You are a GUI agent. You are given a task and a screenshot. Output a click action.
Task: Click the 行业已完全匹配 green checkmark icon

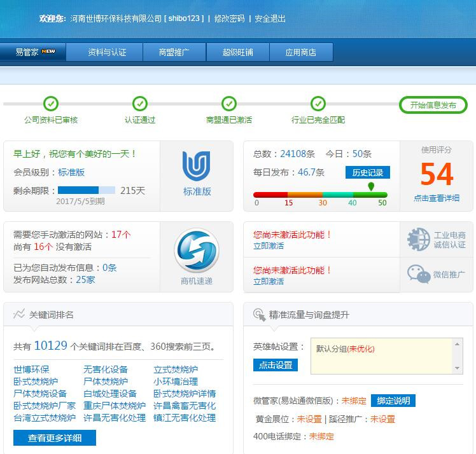pyautogui.click(x=318, y=104)
